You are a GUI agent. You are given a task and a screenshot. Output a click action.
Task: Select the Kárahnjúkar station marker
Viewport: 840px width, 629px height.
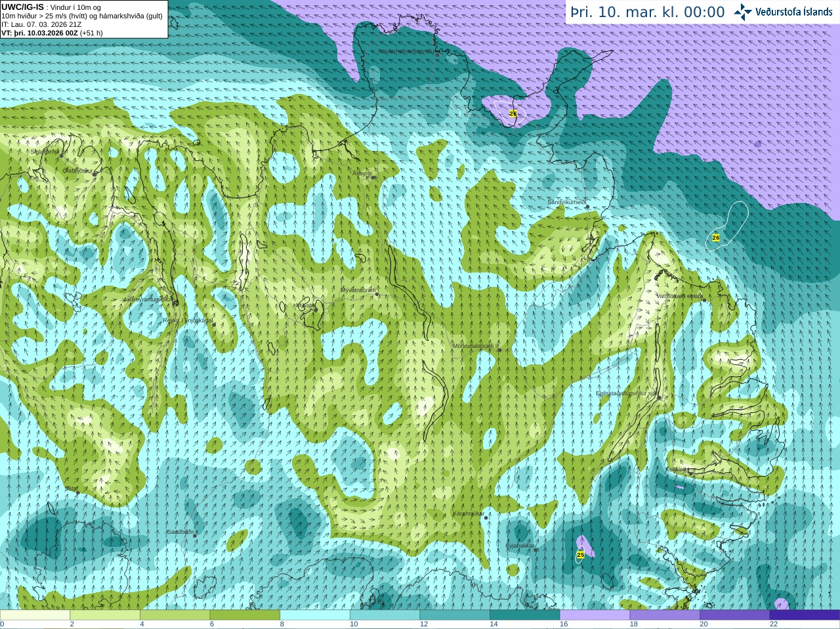click(486, 518)
